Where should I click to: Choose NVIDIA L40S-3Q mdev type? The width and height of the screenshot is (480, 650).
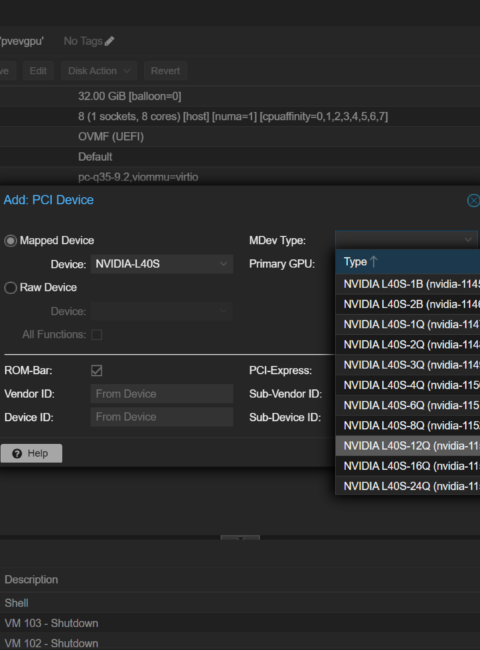407,365
